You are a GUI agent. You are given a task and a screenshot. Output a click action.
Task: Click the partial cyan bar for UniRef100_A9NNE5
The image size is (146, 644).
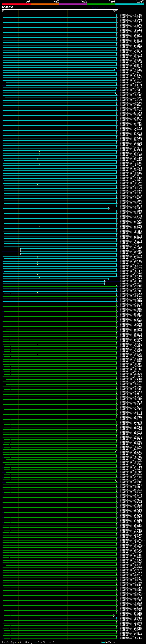click(79, 618)
